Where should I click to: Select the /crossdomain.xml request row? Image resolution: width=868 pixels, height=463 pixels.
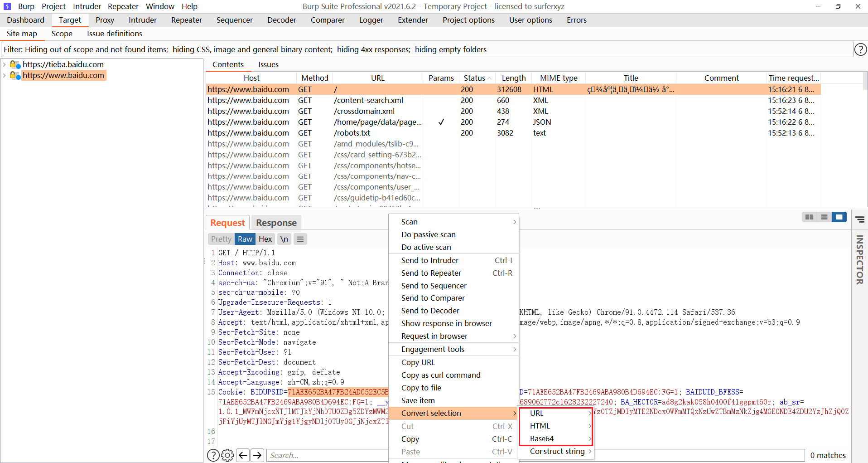point(513,111)
